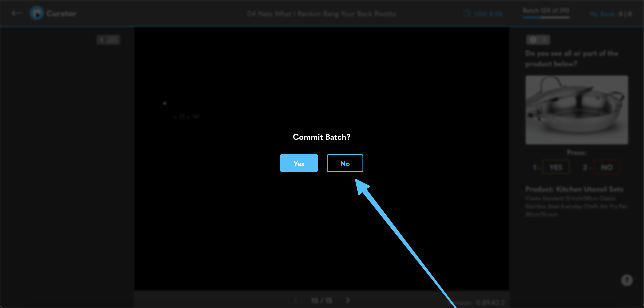Click the USD 0.00 earnings label
This screenshot has height=308, width=644.
488,14
